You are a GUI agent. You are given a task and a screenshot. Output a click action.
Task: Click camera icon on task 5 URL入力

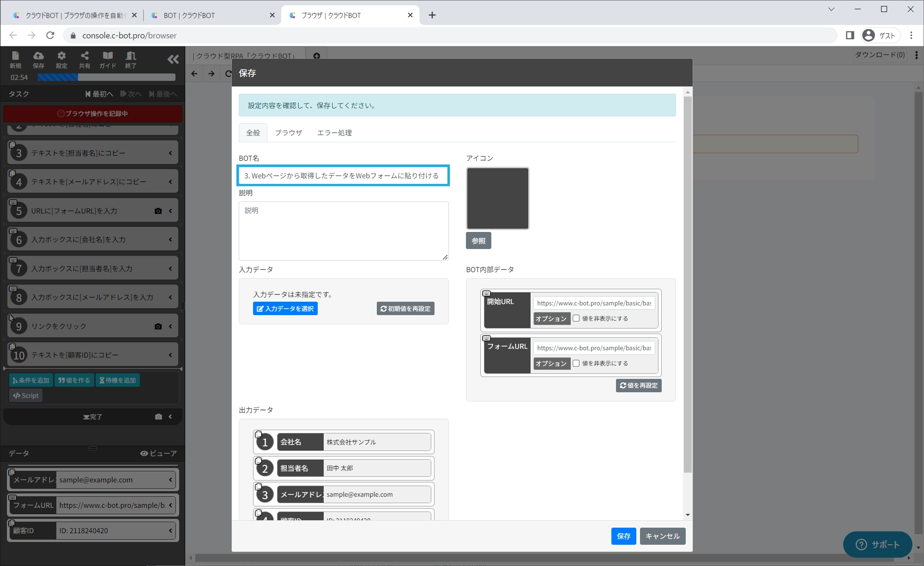(x=158, y=211)
